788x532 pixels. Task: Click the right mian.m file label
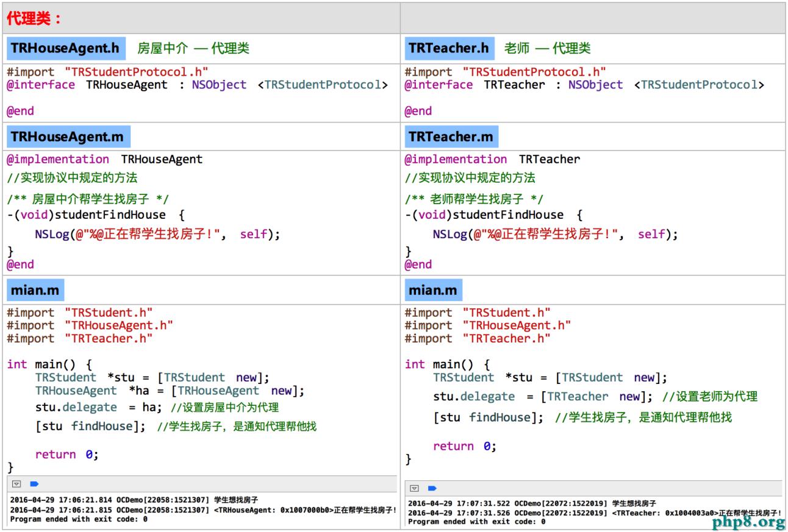[432, 290]
